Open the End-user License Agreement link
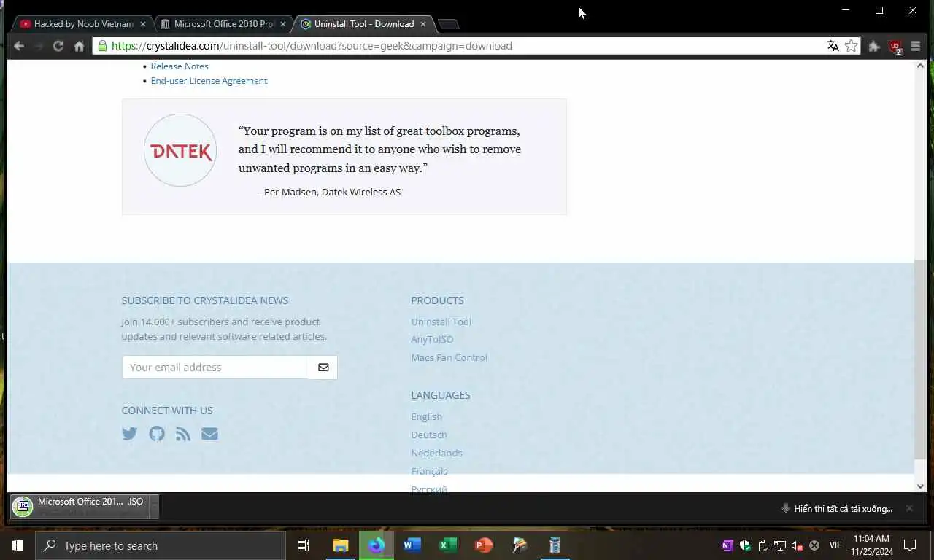This screenshot has height=560, width=934. pos(209,81)
